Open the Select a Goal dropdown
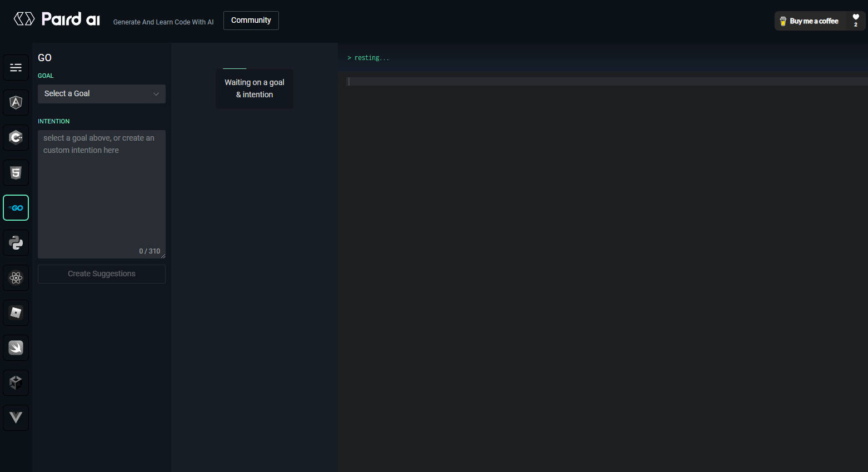Image resolution: width=868 pixels, height=472 pixels. point(102,94)
